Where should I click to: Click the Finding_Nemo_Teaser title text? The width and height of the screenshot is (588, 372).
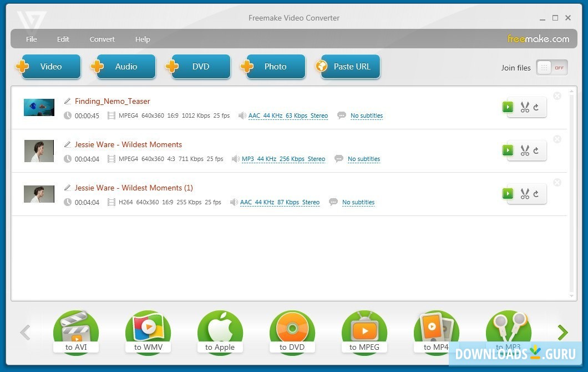(x=112, y=101)
